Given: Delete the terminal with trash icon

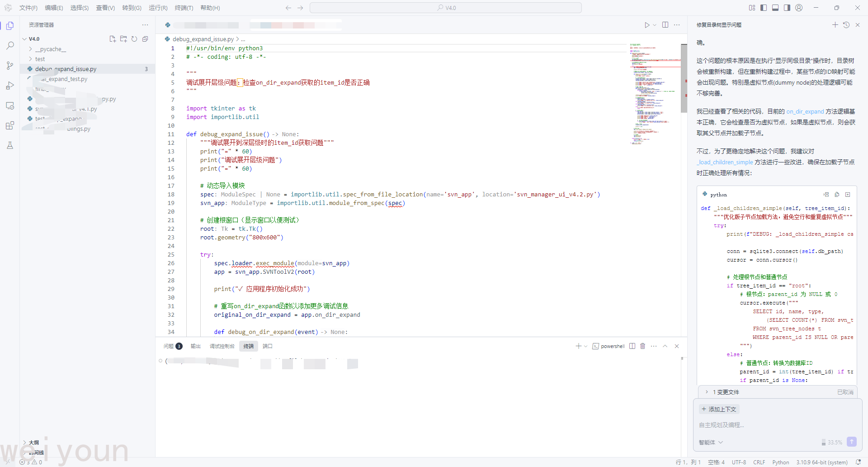Looking at the screenshot, I should point(642,346).
